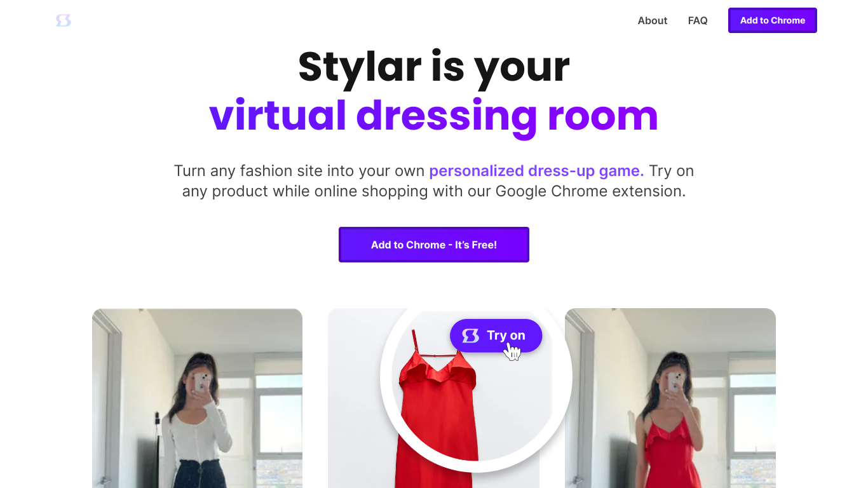Click the Stylar S icon inside Try on
Screen dimensions: 868x488
tap(471, 335)
